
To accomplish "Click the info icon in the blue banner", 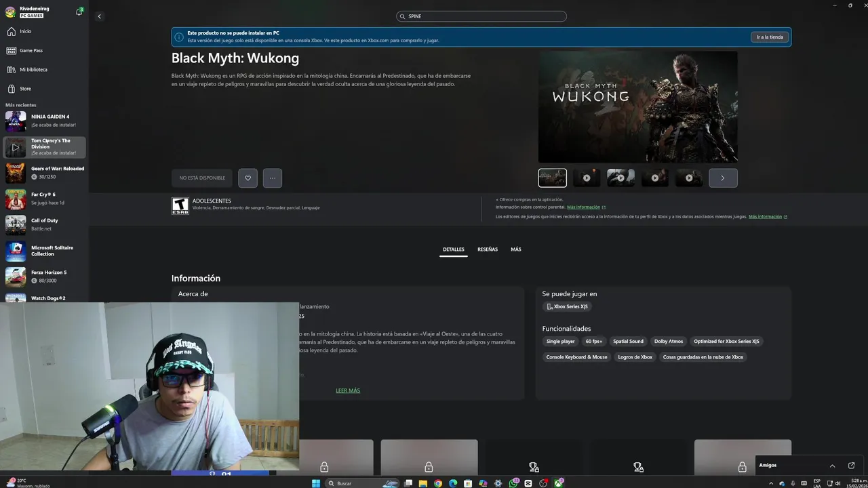I will (179, 37).
